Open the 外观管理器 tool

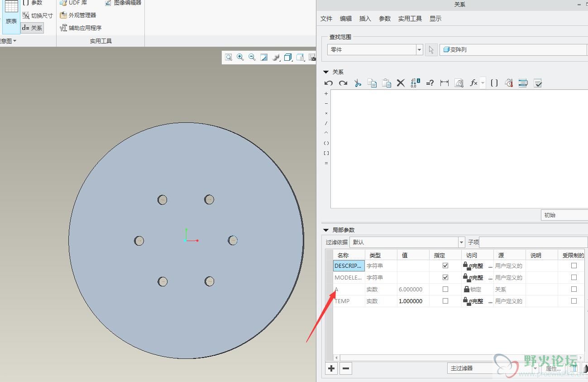coord(78,15)
